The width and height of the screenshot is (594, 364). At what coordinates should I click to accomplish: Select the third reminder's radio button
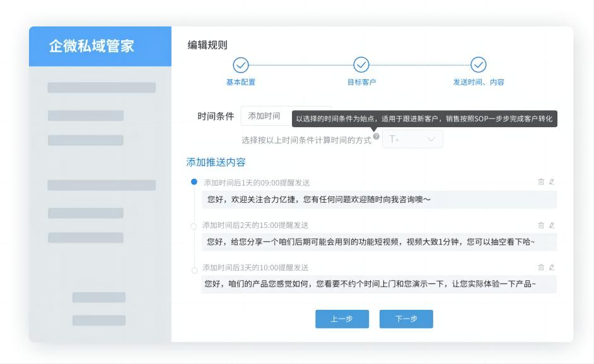click(x=195, y=268)
